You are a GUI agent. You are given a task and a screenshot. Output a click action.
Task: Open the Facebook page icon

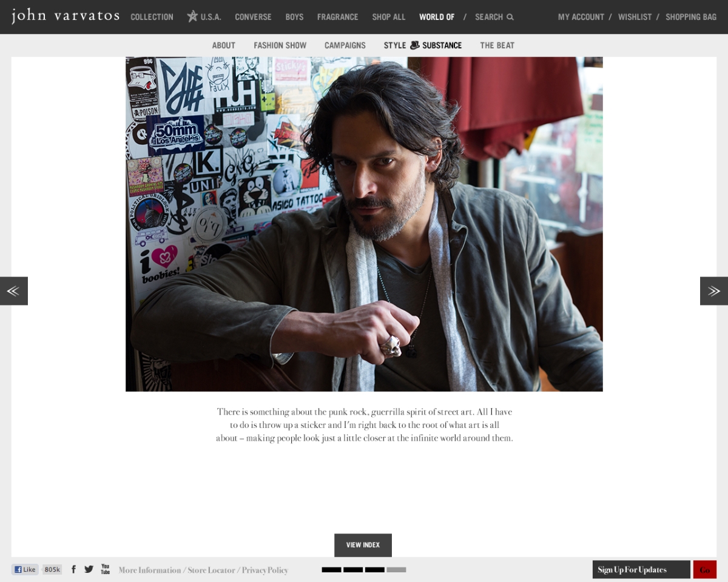coord(73,569)
